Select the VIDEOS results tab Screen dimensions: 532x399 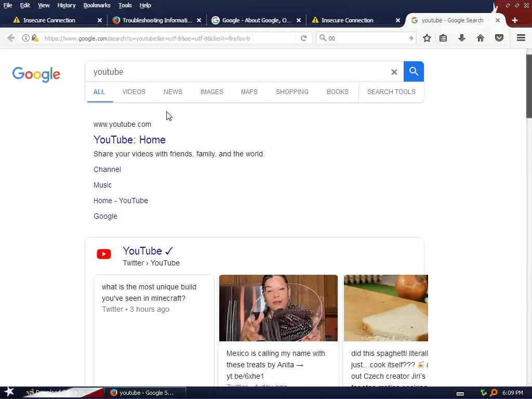click(134, 92)
